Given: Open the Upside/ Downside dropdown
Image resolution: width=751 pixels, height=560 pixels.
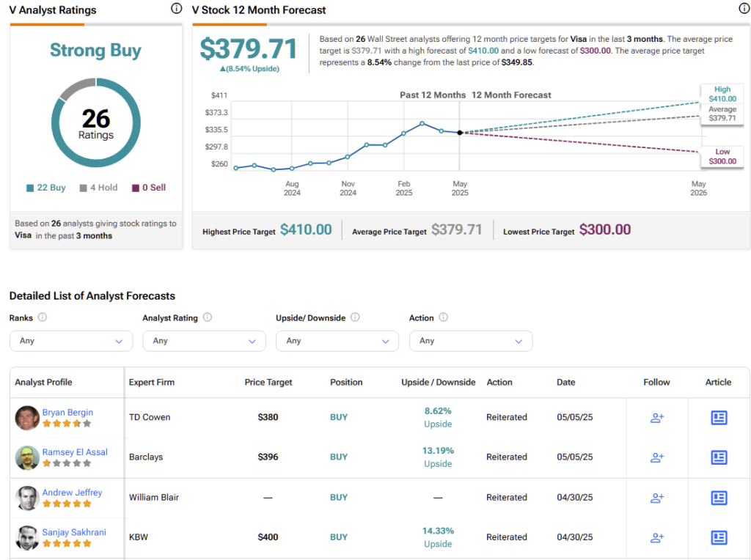Looking at the screenshot, I should 337,341.
